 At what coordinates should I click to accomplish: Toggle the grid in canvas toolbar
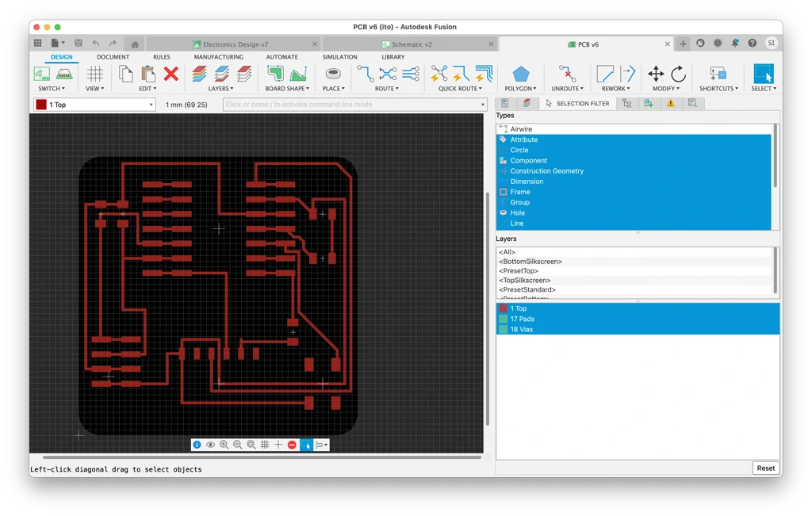(265, 445)
